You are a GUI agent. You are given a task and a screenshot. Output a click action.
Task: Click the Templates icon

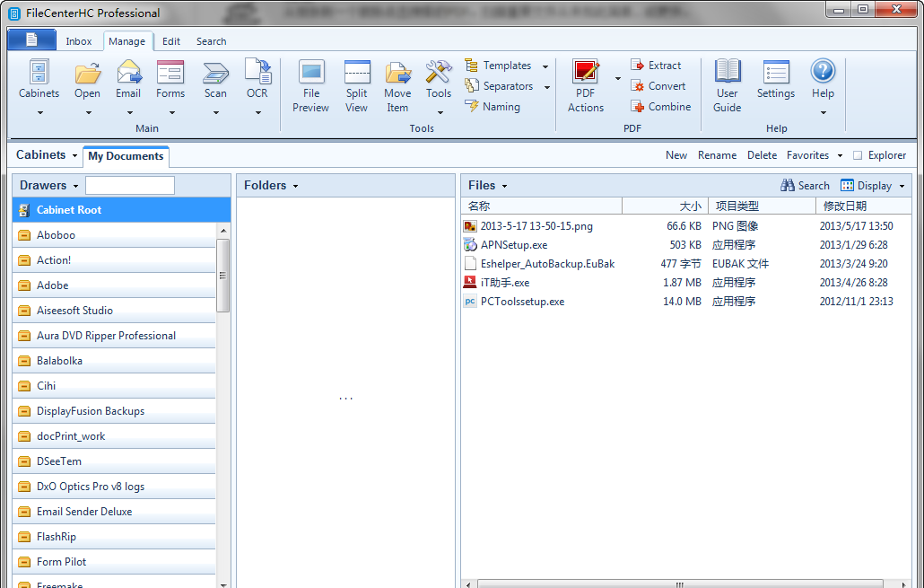471,65
